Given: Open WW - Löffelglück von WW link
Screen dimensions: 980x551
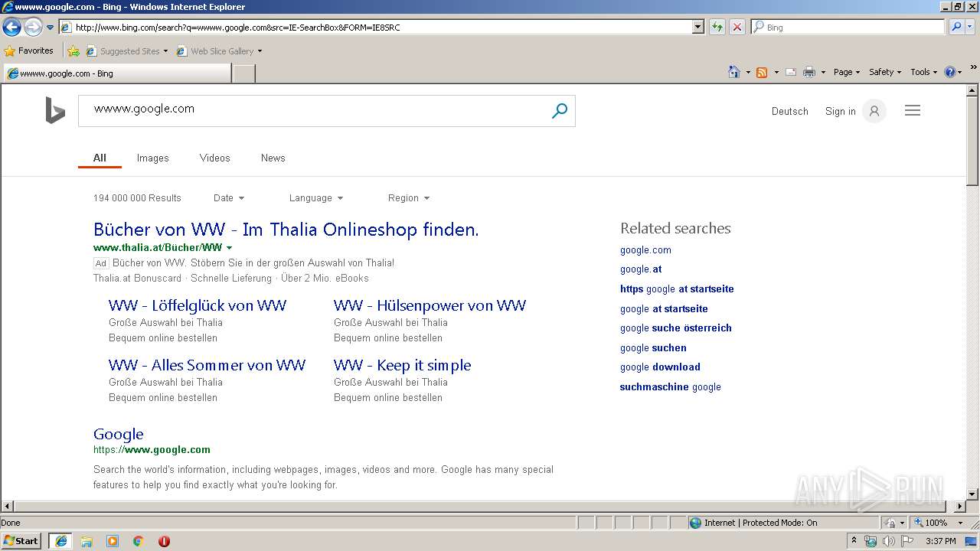Looking at the screenshot, I should (x=198, y=305).
